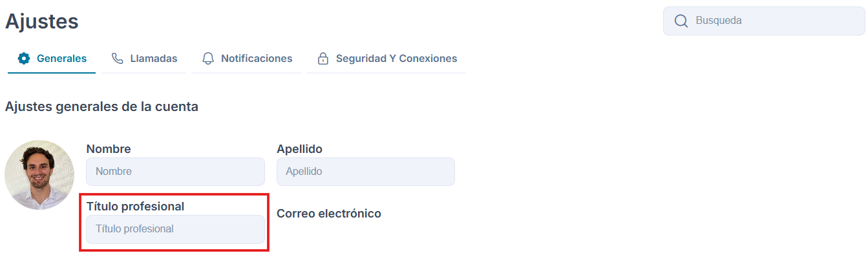Click the Título profesional label text
Image resolution: width=868 pixels, height=253 pixels.
coord(136,207)
